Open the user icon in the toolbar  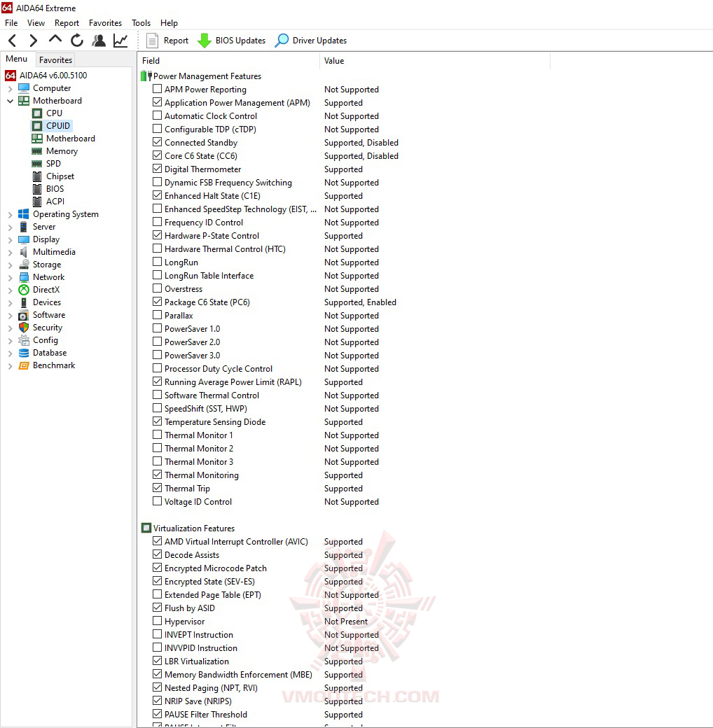click(x=99, y=41)
